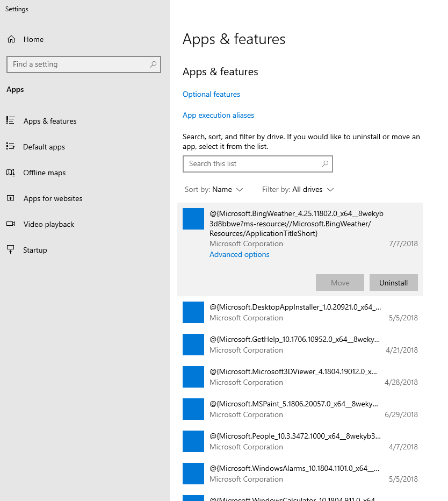This screenshot has height=501, width=448.
Task: Open the Startup settings page
Action: 35,250
